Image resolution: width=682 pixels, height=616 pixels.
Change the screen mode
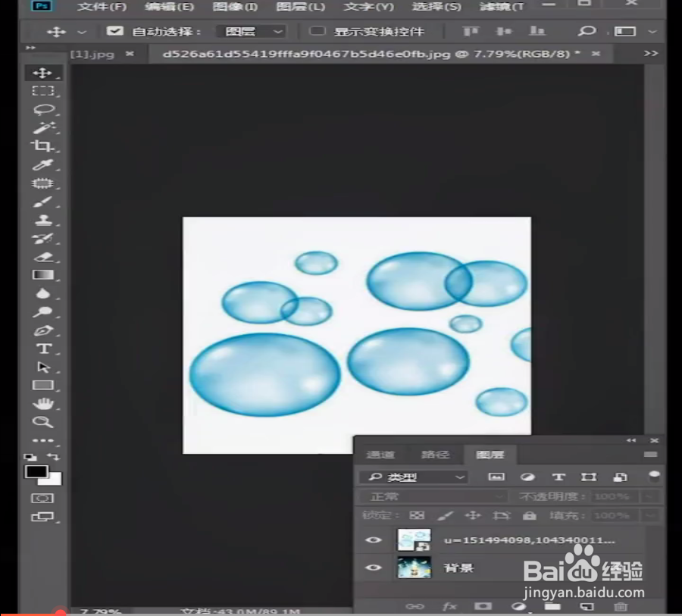[x=42, y=517]
